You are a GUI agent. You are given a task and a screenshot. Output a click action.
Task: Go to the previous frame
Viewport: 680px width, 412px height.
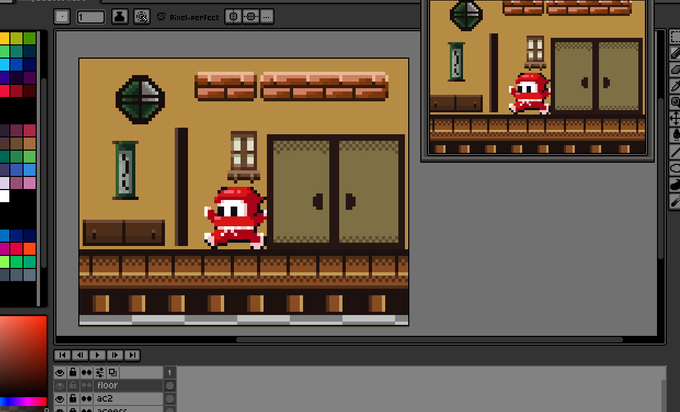(80, 355)
